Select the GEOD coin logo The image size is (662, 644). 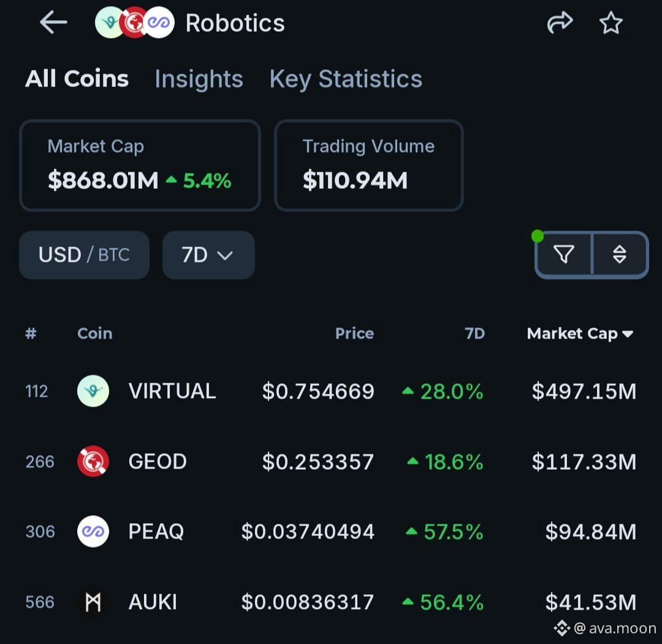93,461
